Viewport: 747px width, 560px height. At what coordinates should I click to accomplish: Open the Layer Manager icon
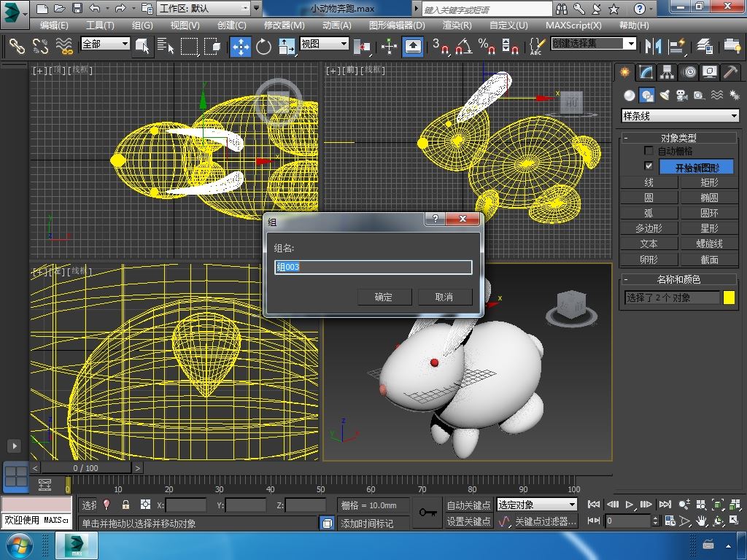coord(704,46)
